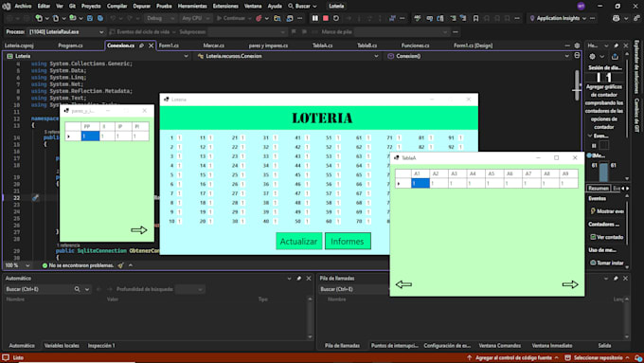Select the PP cell in pares grid
Viewport: 644px width, 363px height.
coord(90,136)
